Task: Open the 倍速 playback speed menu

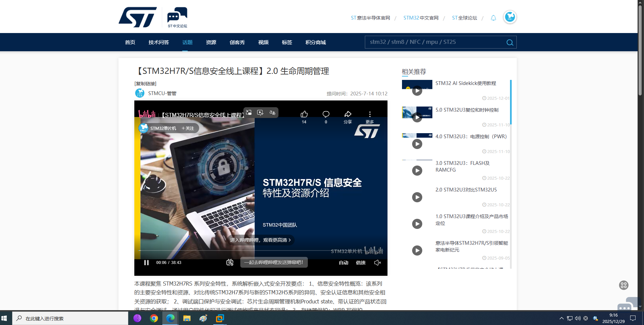Action: click(x=361, y=263)
